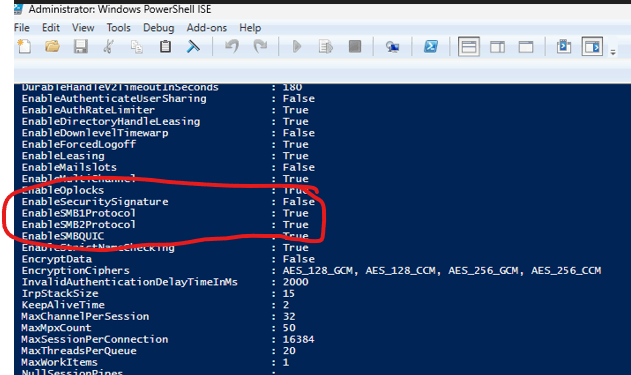Viewport: 631px width, 375px height.
Task: Show script pane maximized icon
Action: click(526, 47)
